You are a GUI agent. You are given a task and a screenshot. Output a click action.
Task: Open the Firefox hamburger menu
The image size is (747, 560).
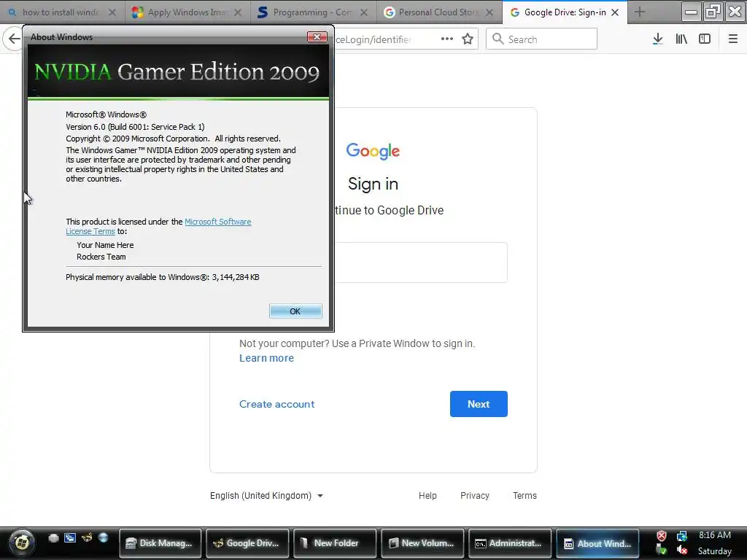coord(732,39)
